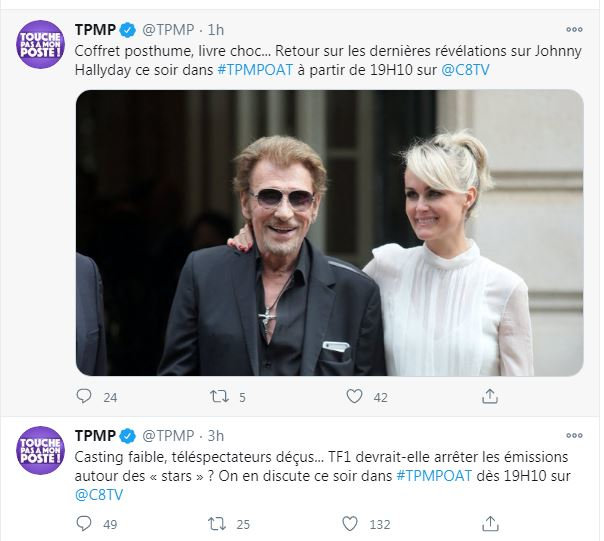Open the TPMP profile name on the first tweet
The height and width of the screenshot is (541, 604).
(95, 28)
